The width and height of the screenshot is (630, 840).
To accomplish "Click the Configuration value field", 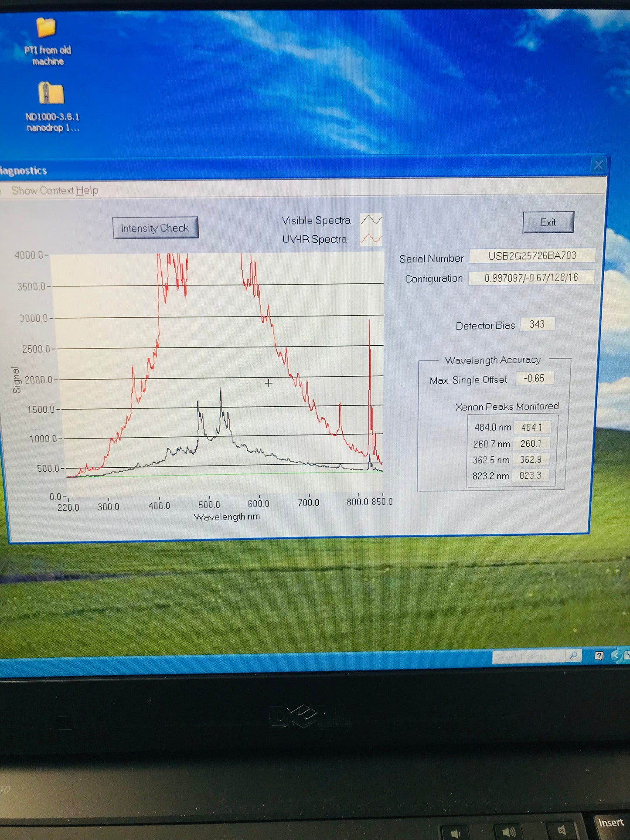I will [531, 277].
